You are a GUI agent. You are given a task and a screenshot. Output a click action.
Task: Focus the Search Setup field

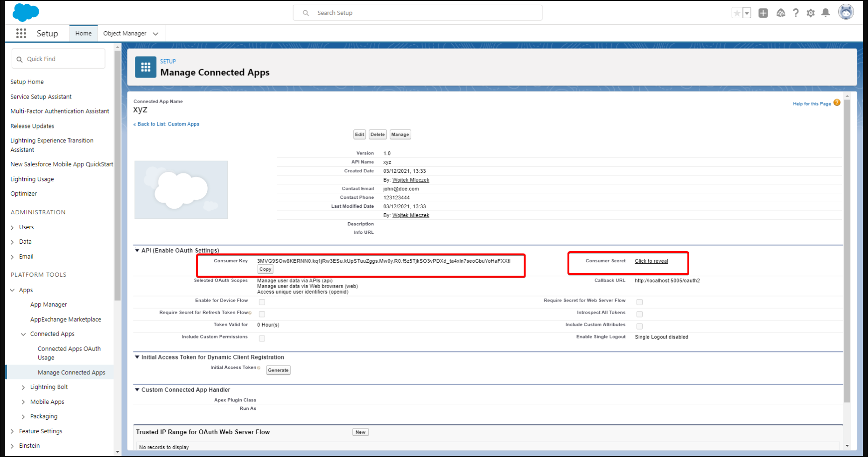[x=418, y=13]
